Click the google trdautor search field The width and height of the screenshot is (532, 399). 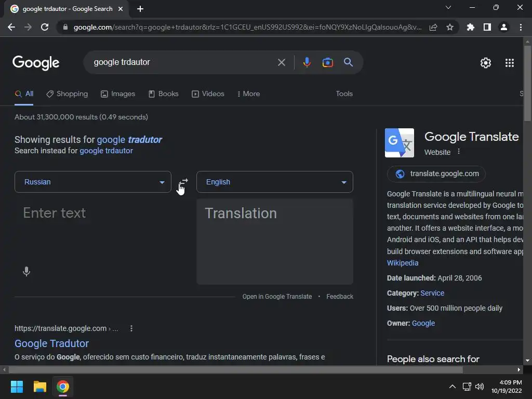point(183,62)
